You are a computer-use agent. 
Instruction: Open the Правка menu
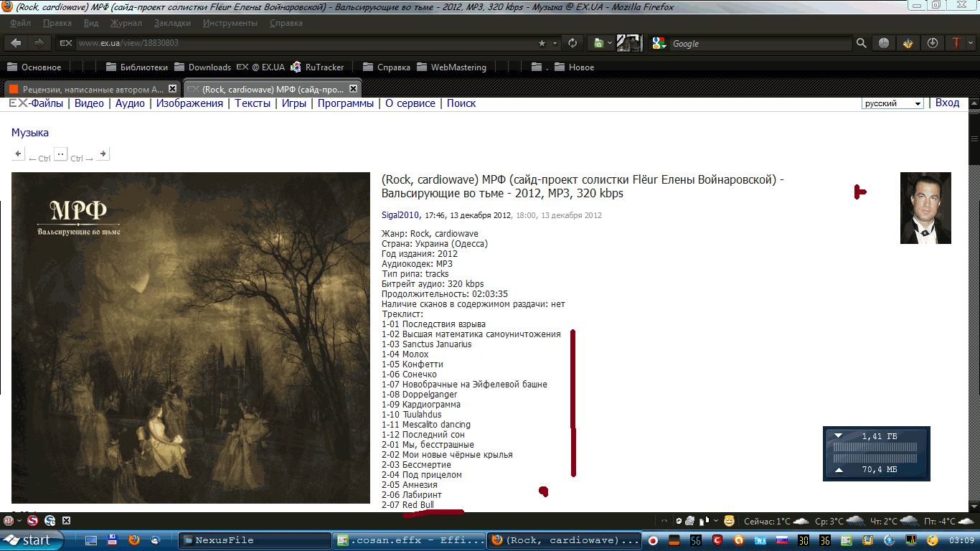pos(57,23)
